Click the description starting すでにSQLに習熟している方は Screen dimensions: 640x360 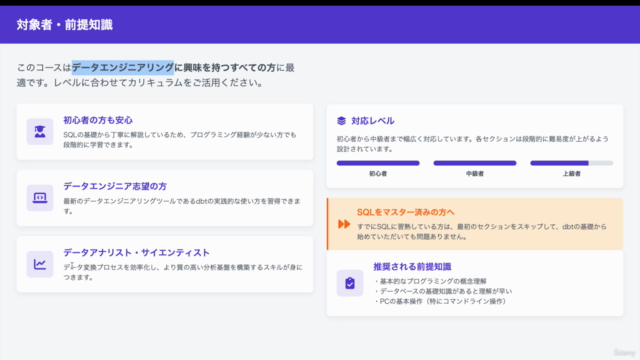point(482,231)
